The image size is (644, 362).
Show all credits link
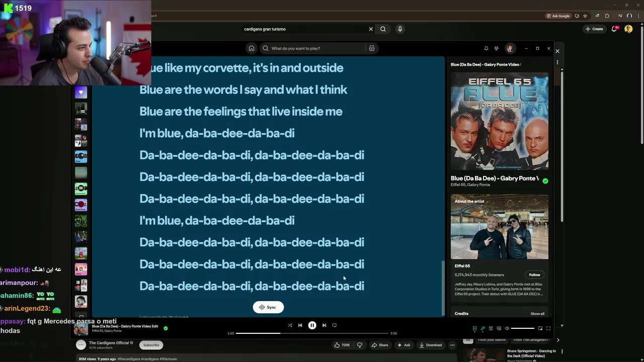click(537, 314)
